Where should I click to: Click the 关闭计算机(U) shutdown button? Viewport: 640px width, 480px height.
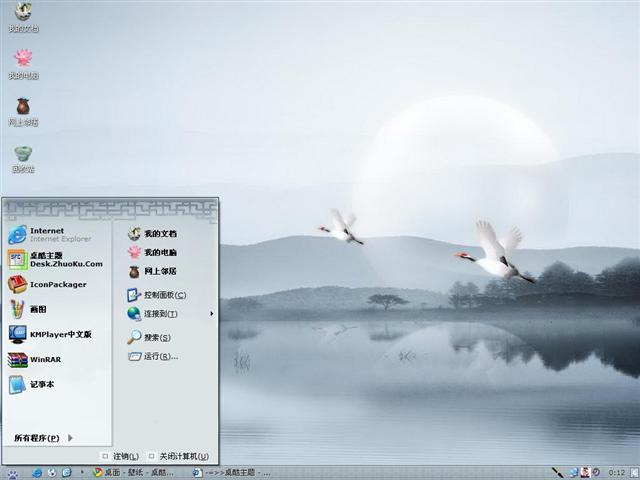click(x=179, y=456)
